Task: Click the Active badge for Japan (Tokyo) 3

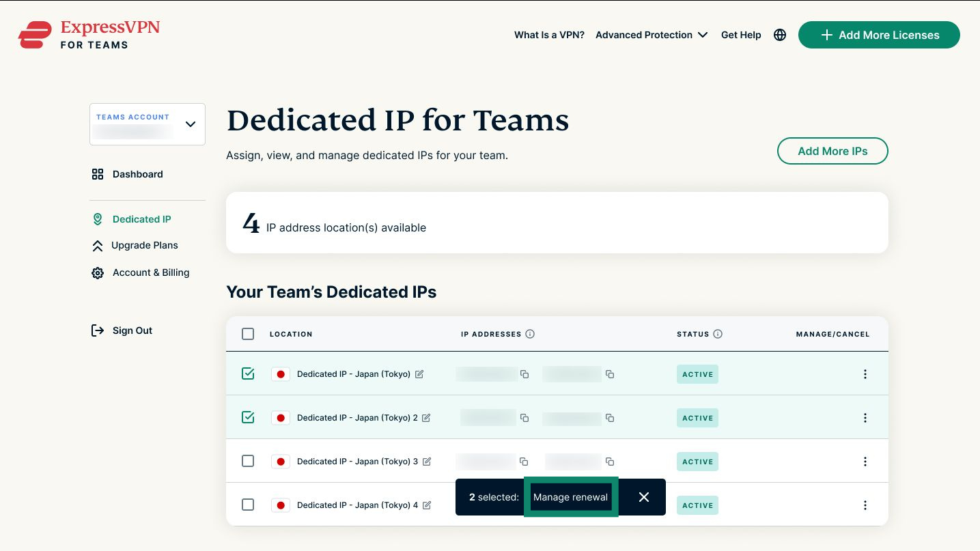Action: (x=697, y=462)
